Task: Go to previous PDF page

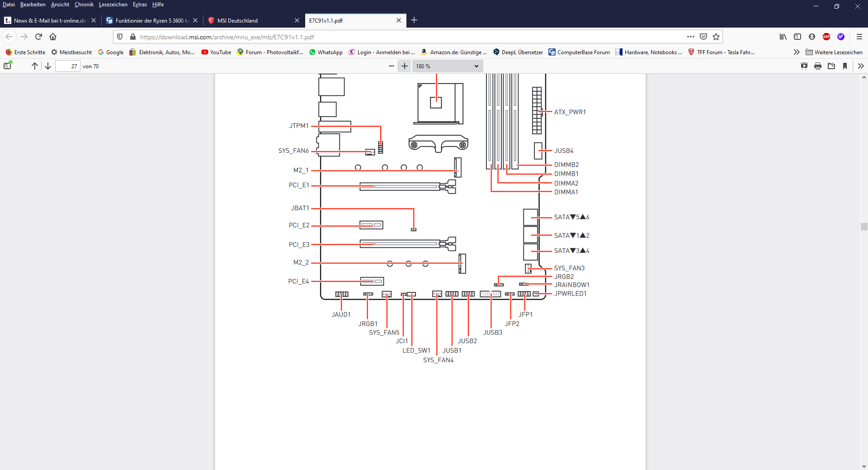Action: [35, 66]
